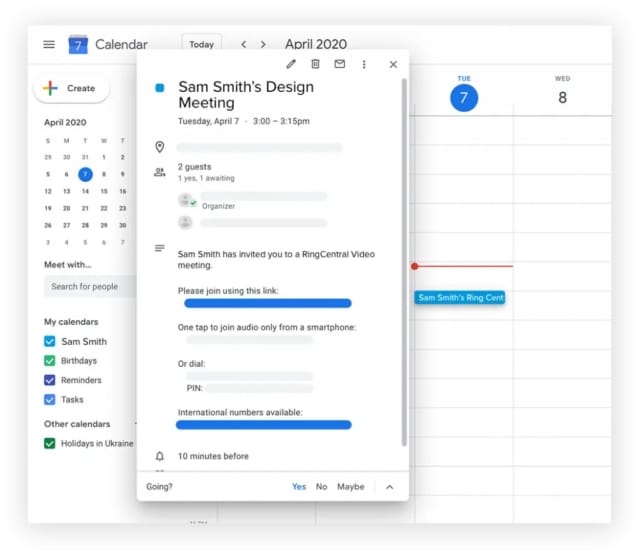640x554 pixels.
Task: Select the blue event color square
Action: tap(159, 88)
